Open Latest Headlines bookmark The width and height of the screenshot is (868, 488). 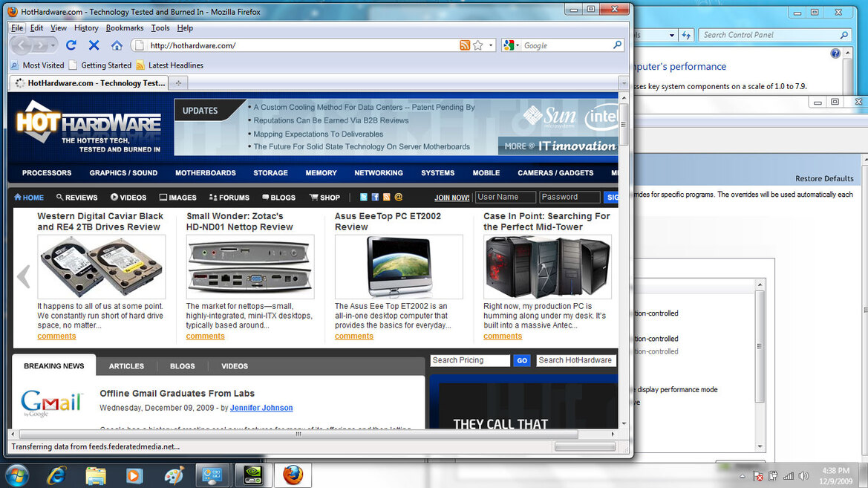click(x=169, y=65)
